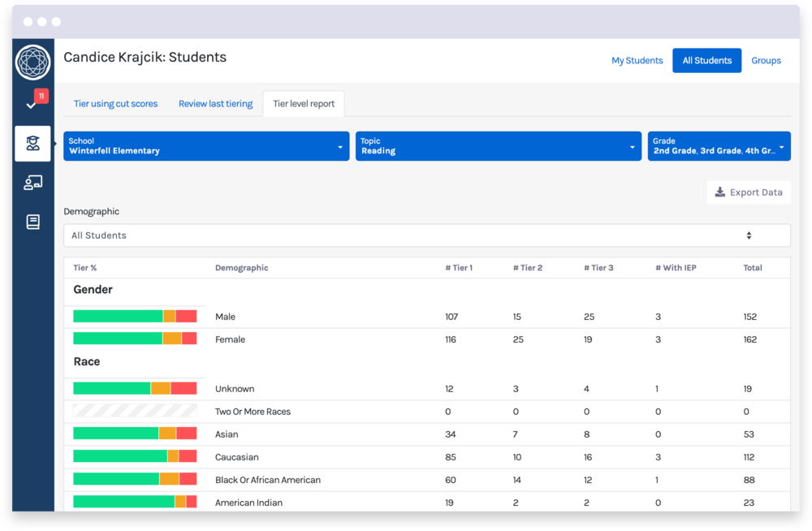The height and width of the screenshot is (531, 812).
Task: Select the Female row label
Action: [230, 339]
